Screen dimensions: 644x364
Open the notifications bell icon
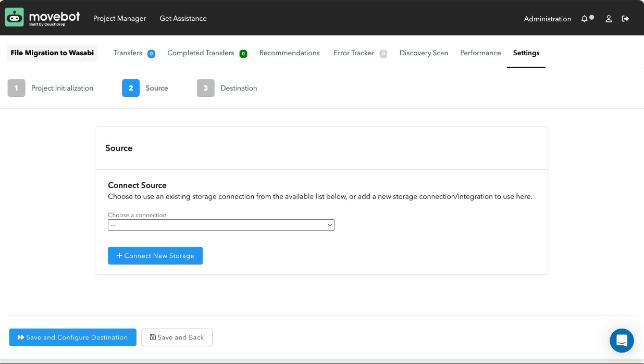[584, 19]
